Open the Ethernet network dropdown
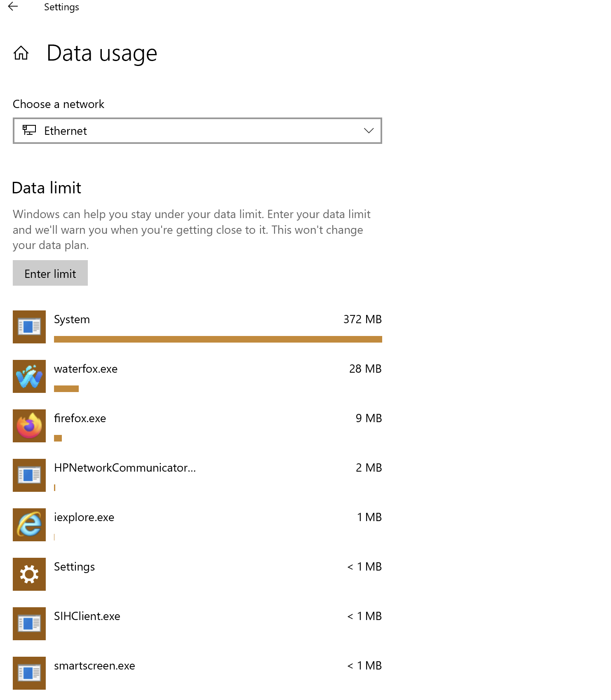Screen dimensions: 611x700 pyautogui.click(x=197, y=131)
